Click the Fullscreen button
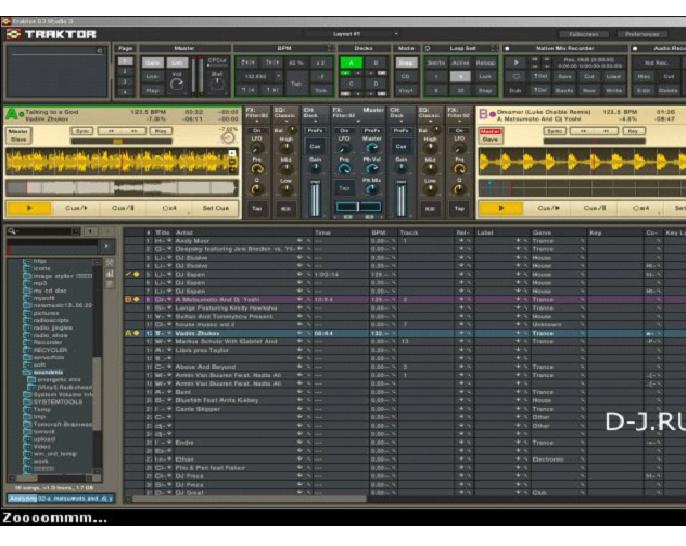Viewport: 686px width, 546px height. coord(584,34)
